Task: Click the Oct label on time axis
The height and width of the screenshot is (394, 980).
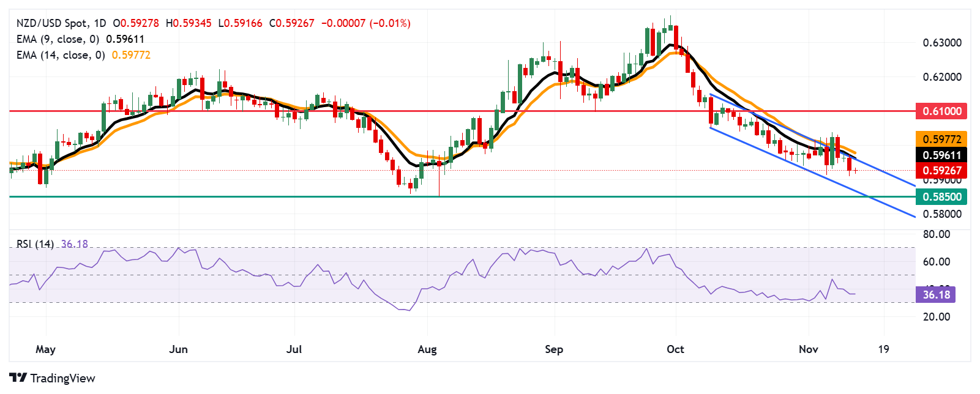Action: pos(675,349)
